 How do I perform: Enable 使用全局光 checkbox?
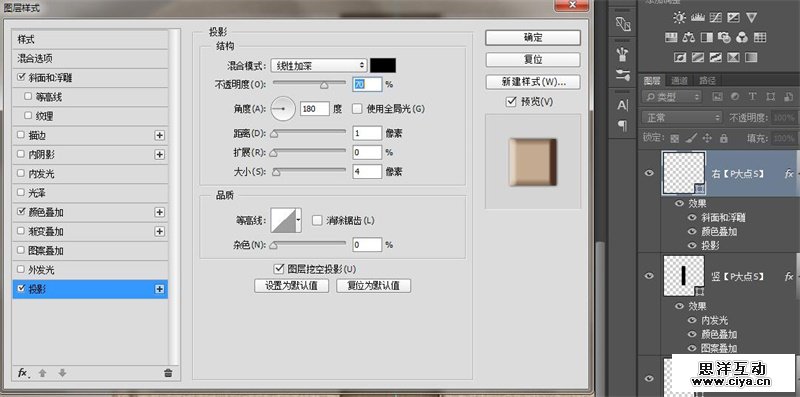pos(357,108)
